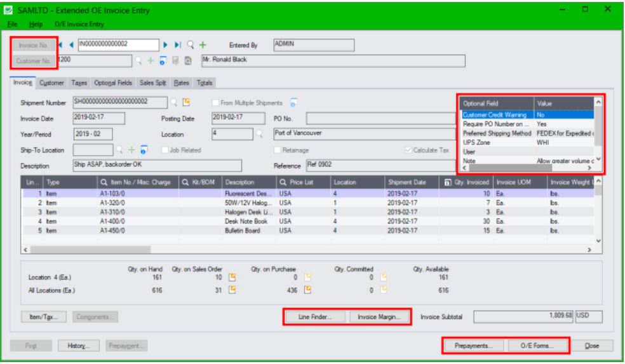This screenshot has width=625, height=364.
Task: Open O/E Forms... button
Action: 537,346
